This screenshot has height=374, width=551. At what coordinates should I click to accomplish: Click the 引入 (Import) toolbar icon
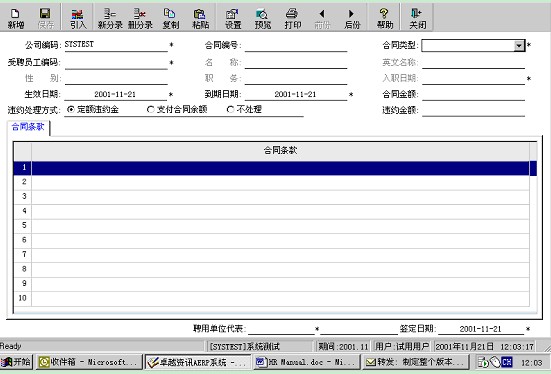click(x=78, y=18)
